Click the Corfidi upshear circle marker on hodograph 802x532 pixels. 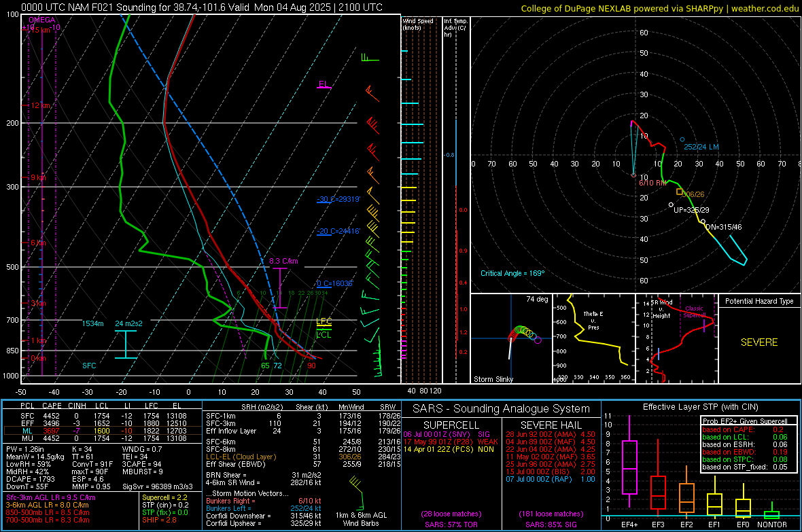click(671, 205)
